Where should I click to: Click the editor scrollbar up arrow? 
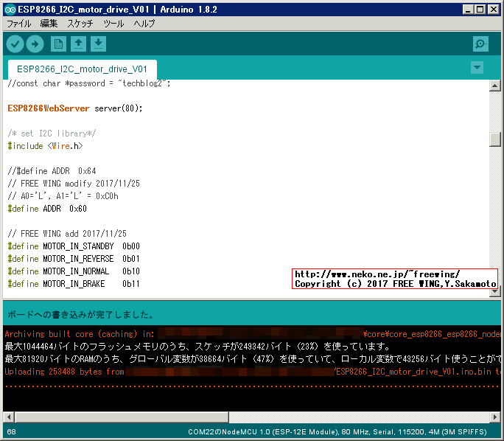coord(494,86)
